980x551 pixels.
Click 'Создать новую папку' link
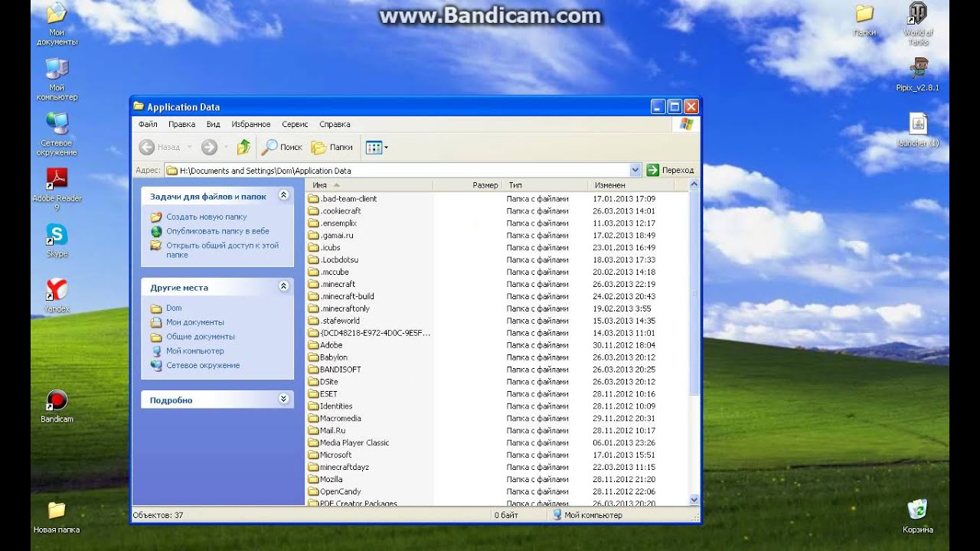[206, 217]
